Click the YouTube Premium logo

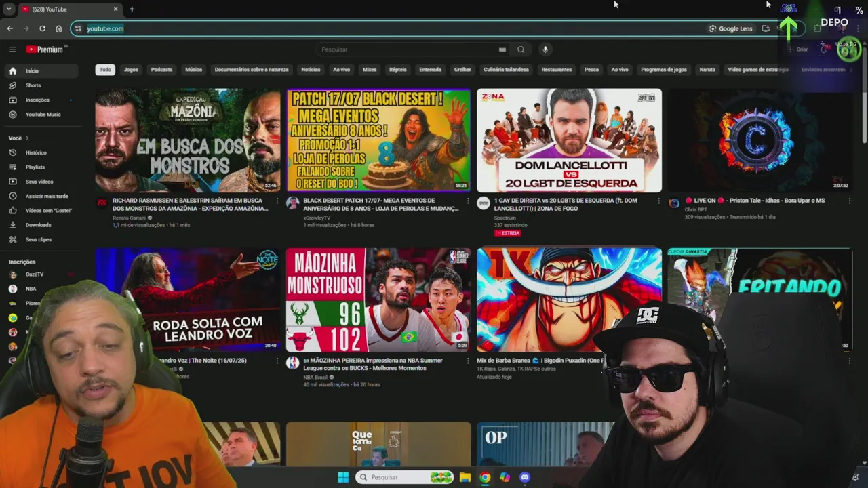[x=47, y=49]
